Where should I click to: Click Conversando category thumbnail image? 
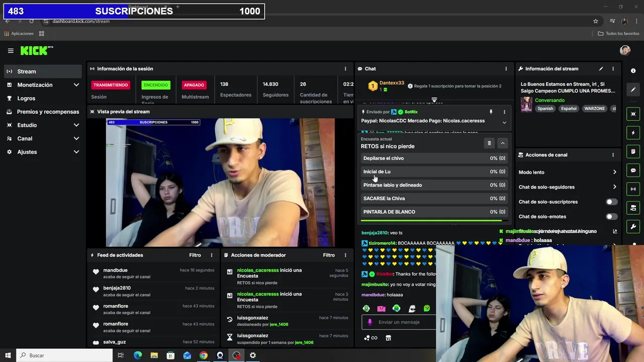526,104
